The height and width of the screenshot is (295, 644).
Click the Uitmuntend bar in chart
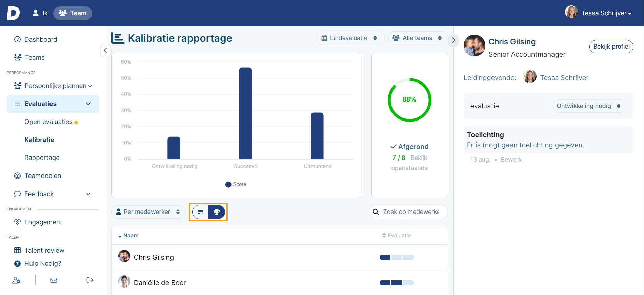point(317,136)
